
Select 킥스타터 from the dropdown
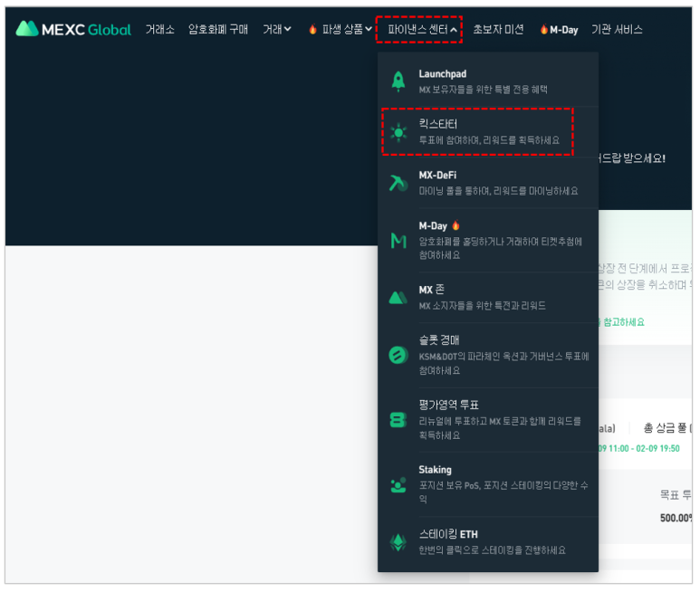click(488, 131)
